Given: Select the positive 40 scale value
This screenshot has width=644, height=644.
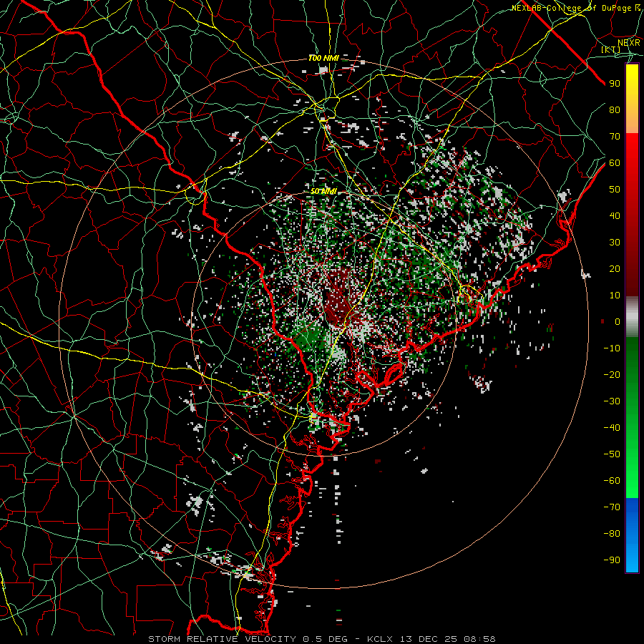Looking at the screenshot, I should (615, 215).
